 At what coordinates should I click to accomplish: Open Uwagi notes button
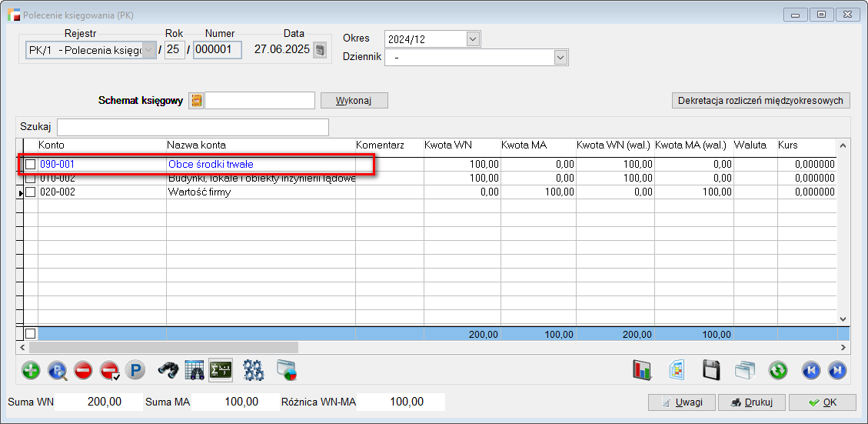coord(682,402)
